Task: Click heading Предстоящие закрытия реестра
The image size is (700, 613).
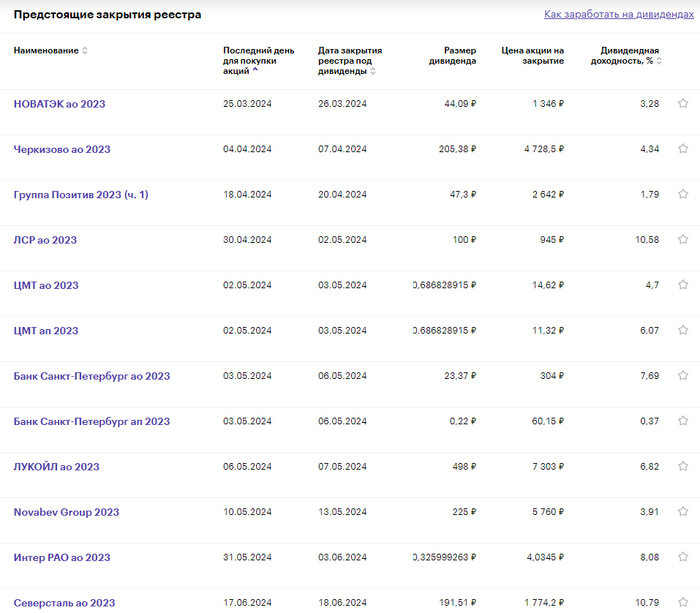Action: pos(107,15)
